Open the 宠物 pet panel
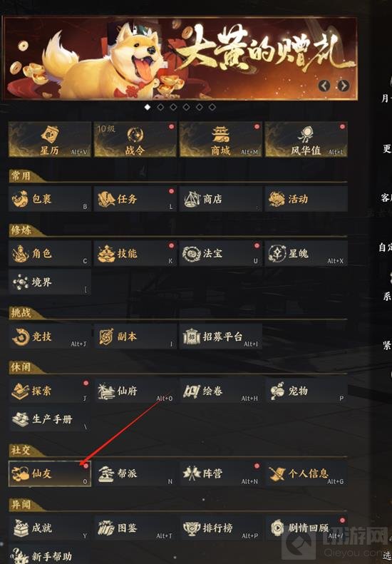This screenshot has height=564, width=392. pyautogui.click(x=306, y=391)
